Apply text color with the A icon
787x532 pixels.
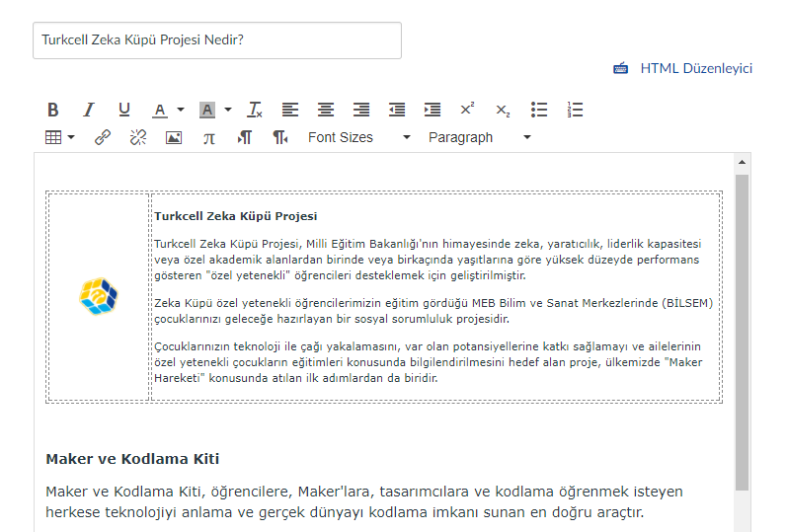coord(160,110)
